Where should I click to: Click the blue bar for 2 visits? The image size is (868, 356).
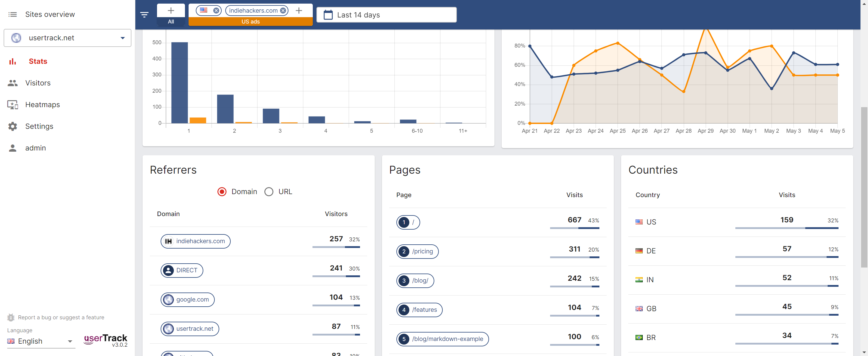tap(225, 109)
